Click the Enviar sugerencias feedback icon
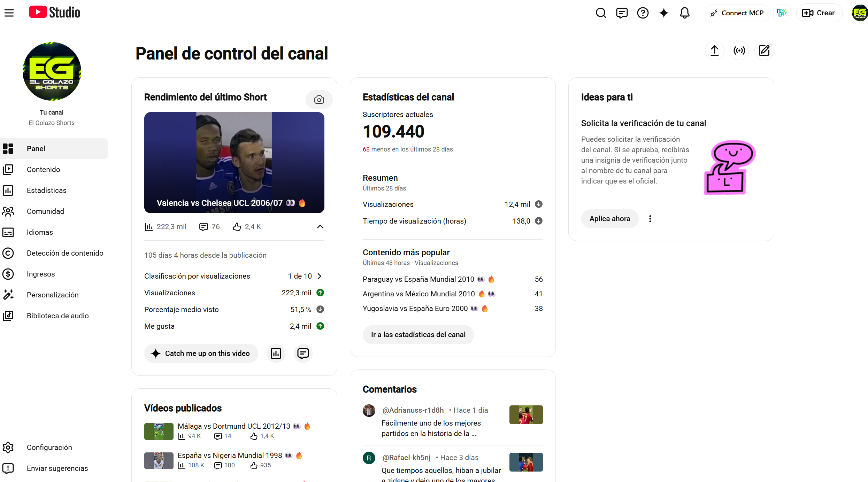This screenshot has height=482, width=868. pos(8,468)
